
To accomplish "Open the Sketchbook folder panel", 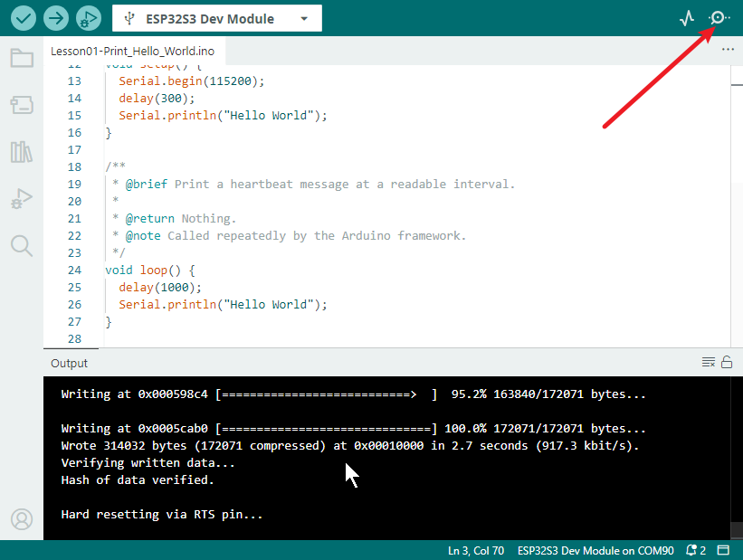I will coord(22,58).
